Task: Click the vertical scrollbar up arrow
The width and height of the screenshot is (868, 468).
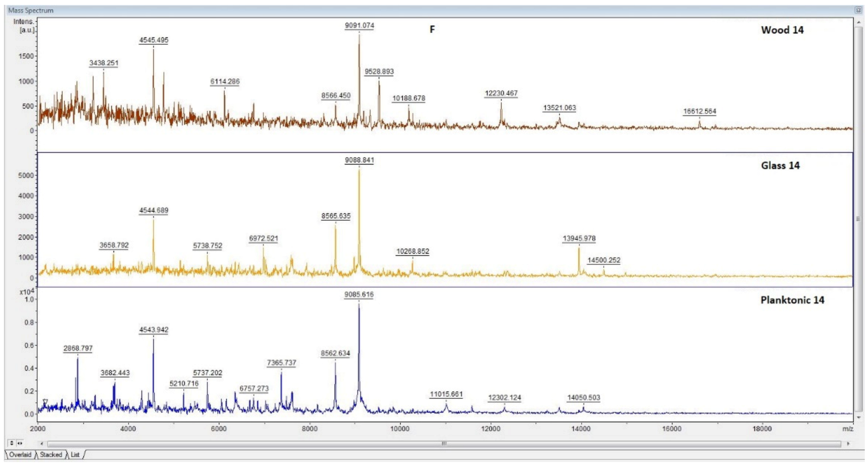Action: point(859,22)
